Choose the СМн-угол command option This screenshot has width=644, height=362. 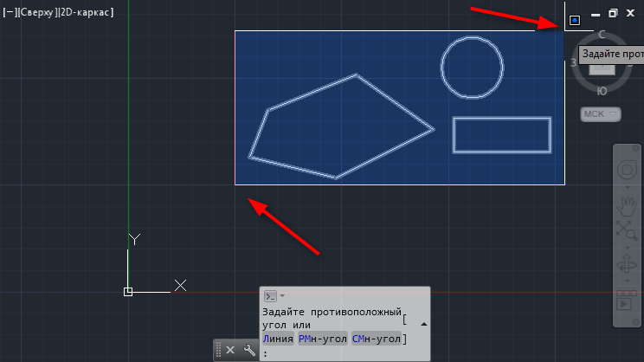tap(377, 339)
